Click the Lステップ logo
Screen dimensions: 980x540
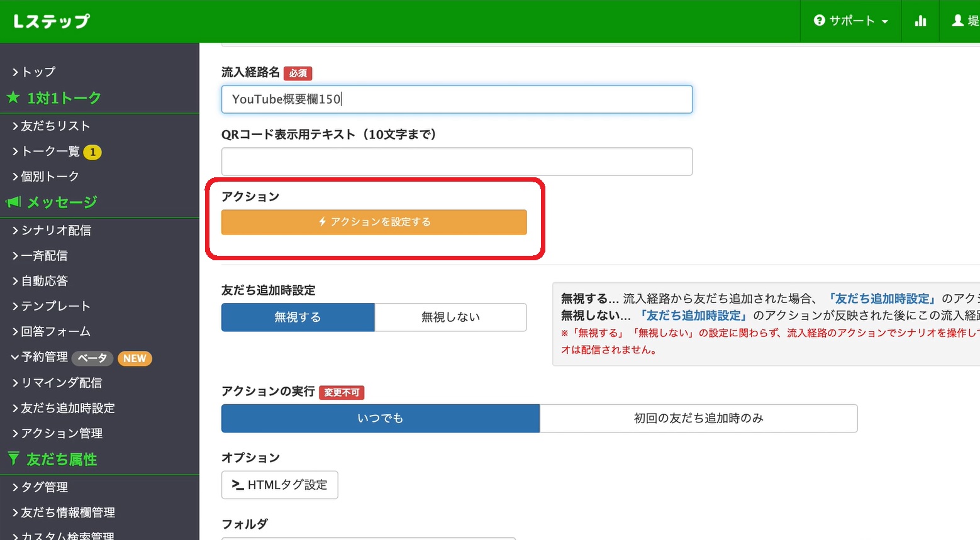point(52,21)
